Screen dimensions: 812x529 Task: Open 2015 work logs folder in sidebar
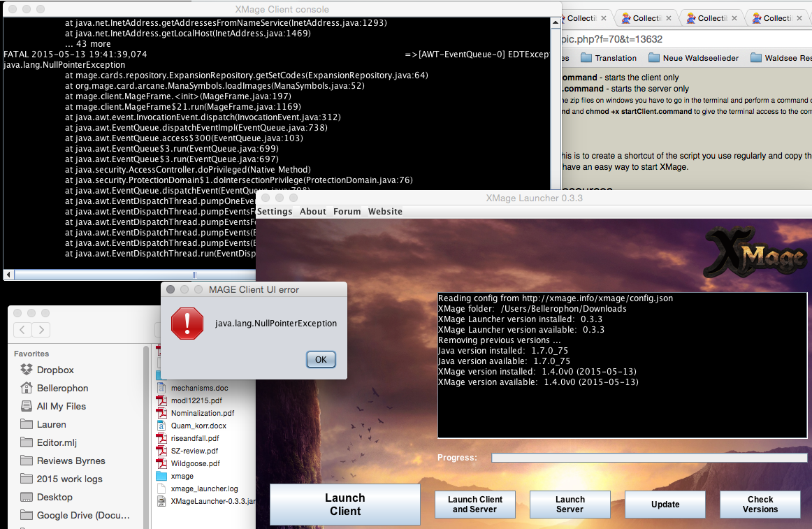(61, 479)
